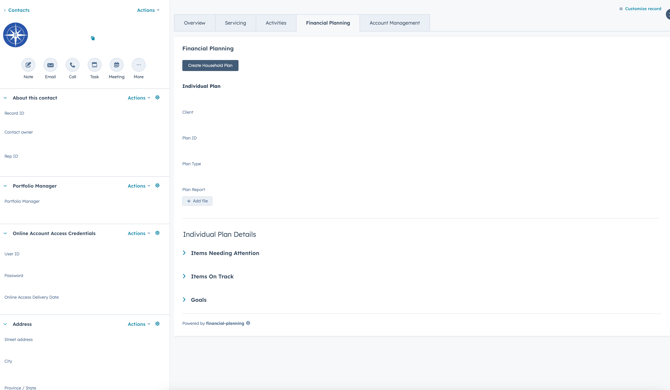This screenshot has height=390, width=670.
Task: Select the Financial Planning tab
Action: coord(328,23)
